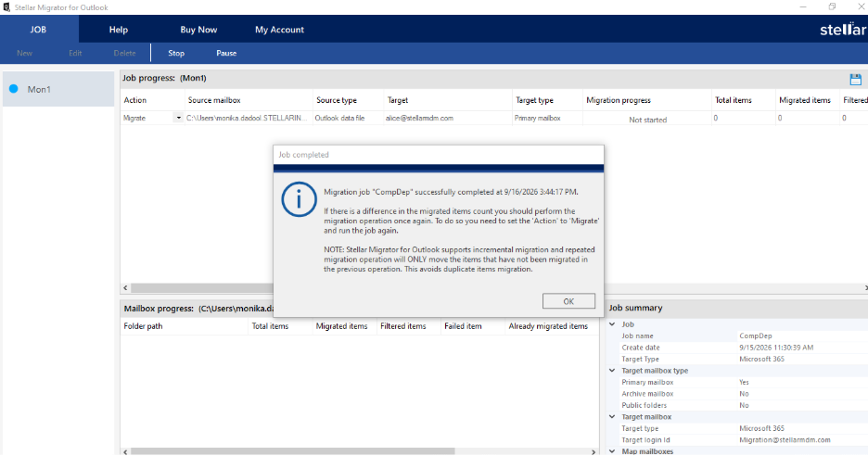Click the Mailbox progress horizontal scrollbar thumb

tap(293, 452)
